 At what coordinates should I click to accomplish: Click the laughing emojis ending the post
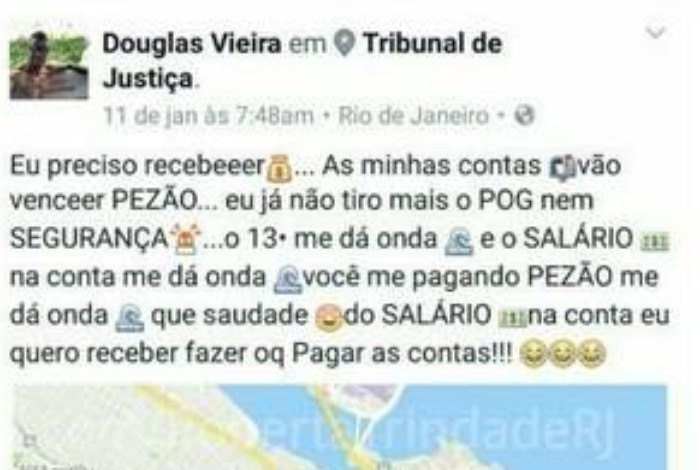point(563,354)
